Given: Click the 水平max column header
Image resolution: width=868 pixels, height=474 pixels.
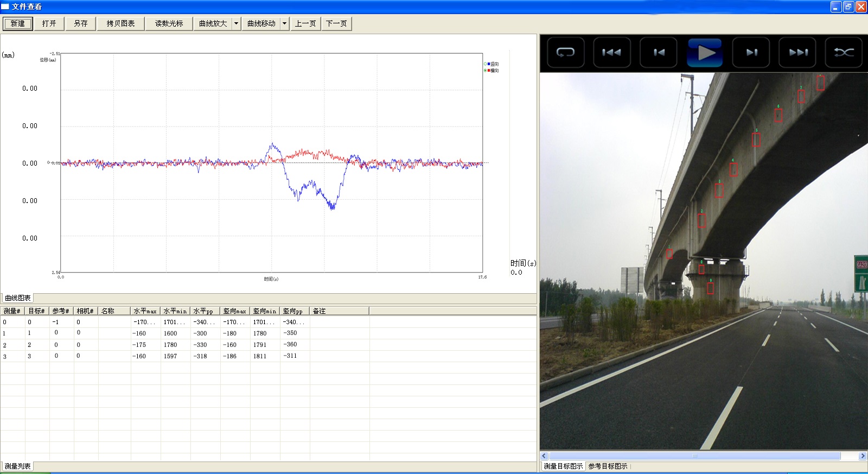Looking at the screenshot, I should [x=145, y=311].
